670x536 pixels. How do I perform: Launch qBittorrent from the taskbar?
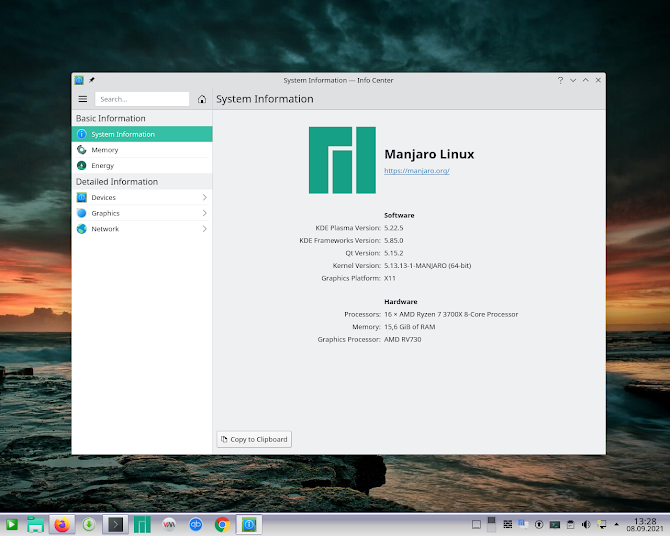(196, 524)
